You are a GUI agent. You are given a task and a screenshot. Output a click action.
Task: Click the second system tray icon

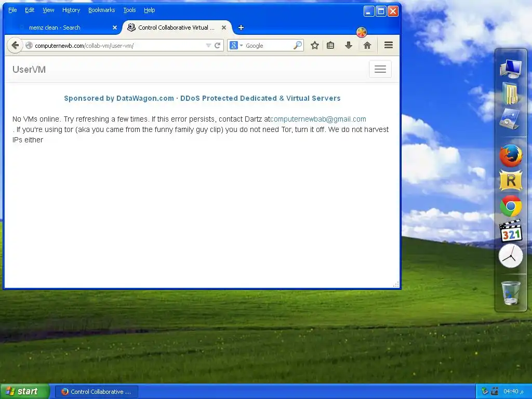click(x=495, y=391)
